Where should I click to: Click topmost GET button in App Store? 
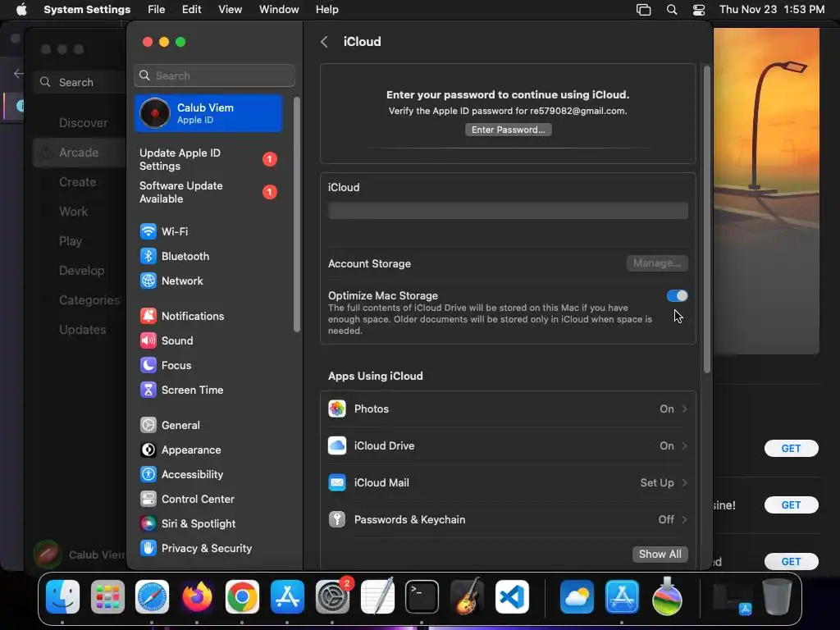792,449
